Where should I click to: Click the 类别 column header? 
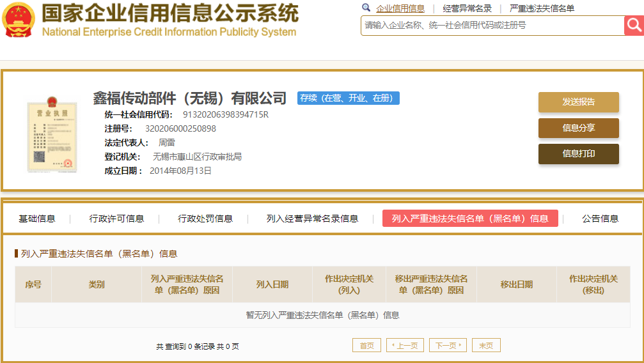[x=97, y=284]
